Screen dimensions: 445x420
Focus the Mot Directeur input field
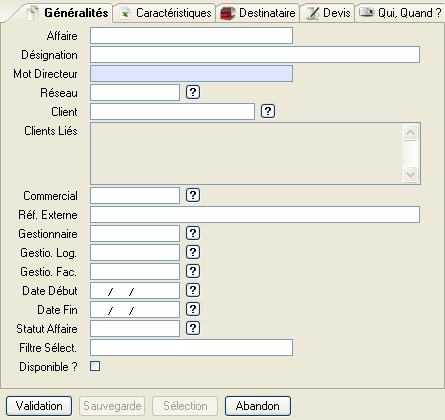click(x=191, y=73)
